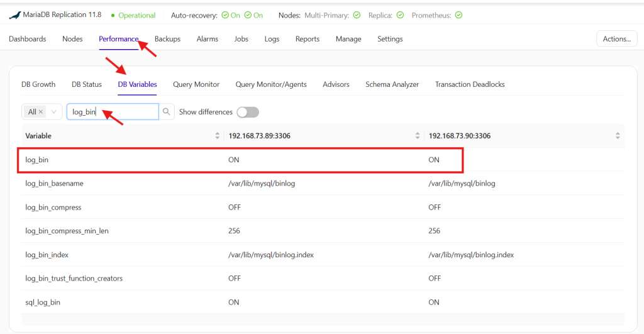Click the Prometheus green check icon

[458, 15]
